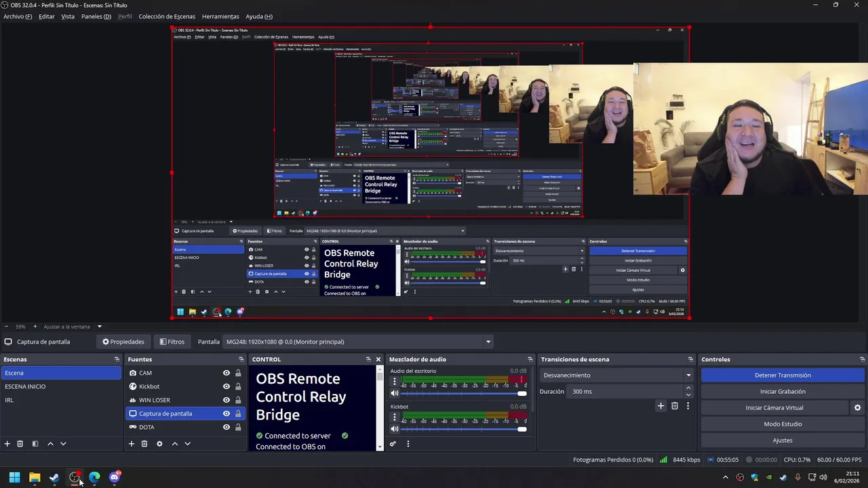This screenshot has width=868, height=488.
Task: Delete selected source using trash icon
Action: (x=144, y=444)
